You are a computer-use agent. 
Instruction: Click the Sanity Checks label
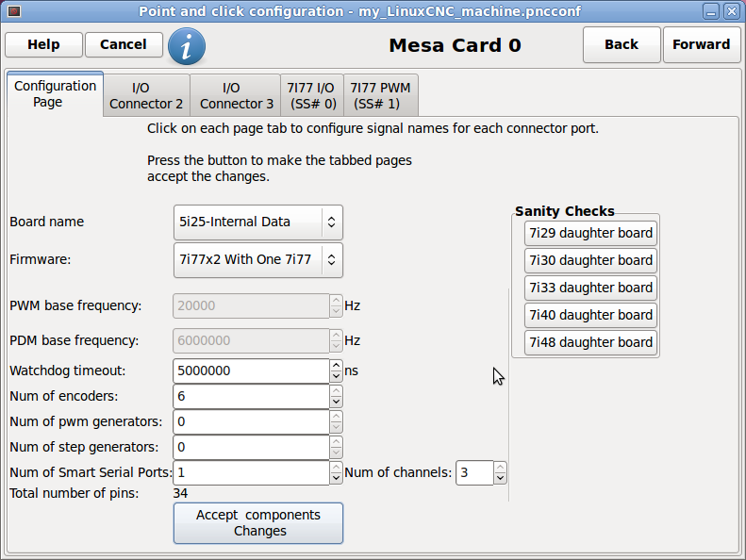[x=565, y=211]
